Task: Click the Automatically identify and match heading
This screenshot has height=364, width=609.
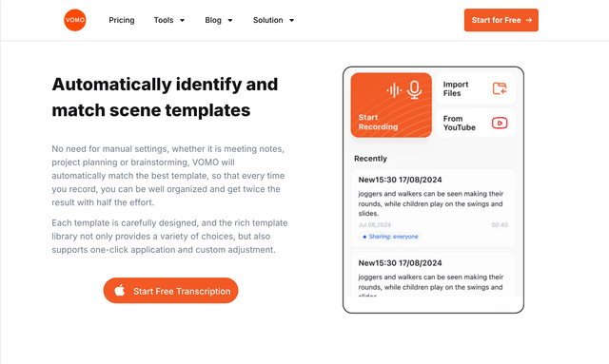Action: pyautogui.click(x=165, y=97)
